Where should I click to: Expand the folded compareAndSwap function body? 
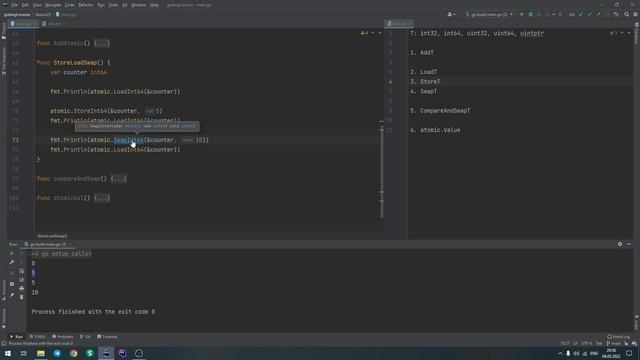coord(118,179)
